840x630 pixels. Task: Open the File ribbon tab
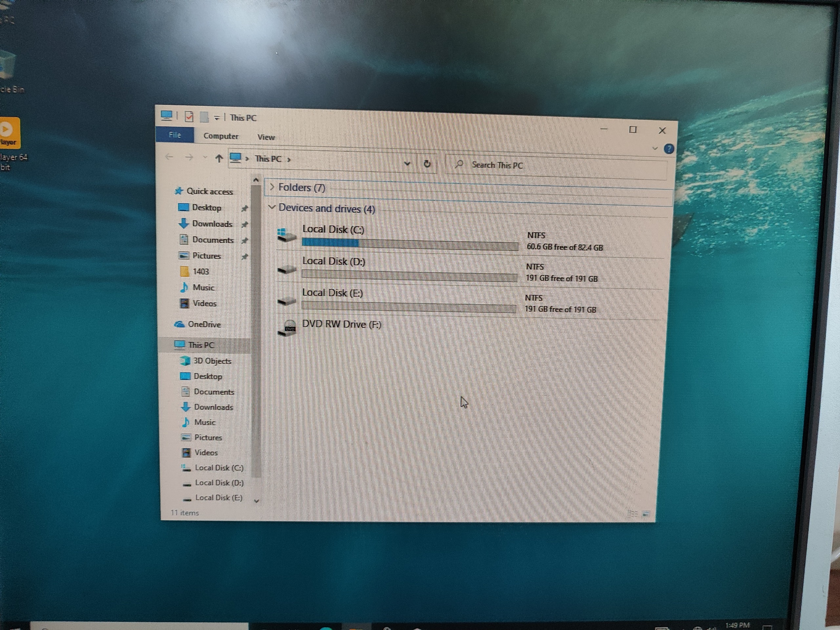tap(175, 135)
